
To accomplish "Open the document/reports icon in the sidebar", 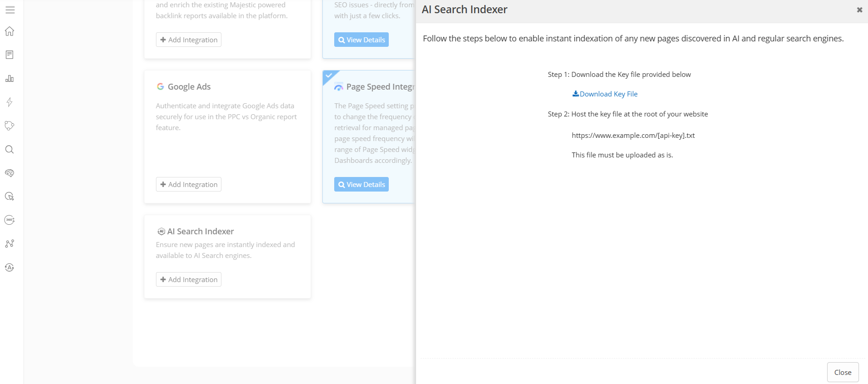I will coord(10,55).
